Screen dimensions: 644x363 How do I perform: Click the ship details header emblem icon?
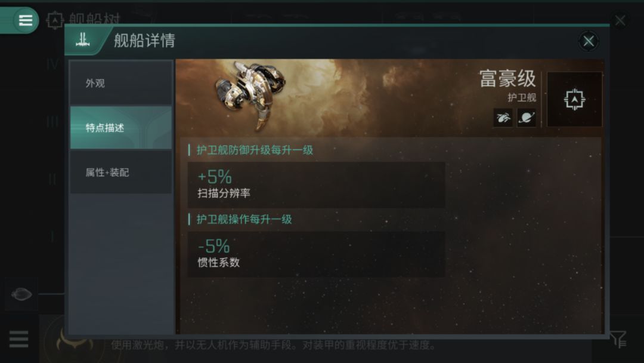[x=82, y=40]
